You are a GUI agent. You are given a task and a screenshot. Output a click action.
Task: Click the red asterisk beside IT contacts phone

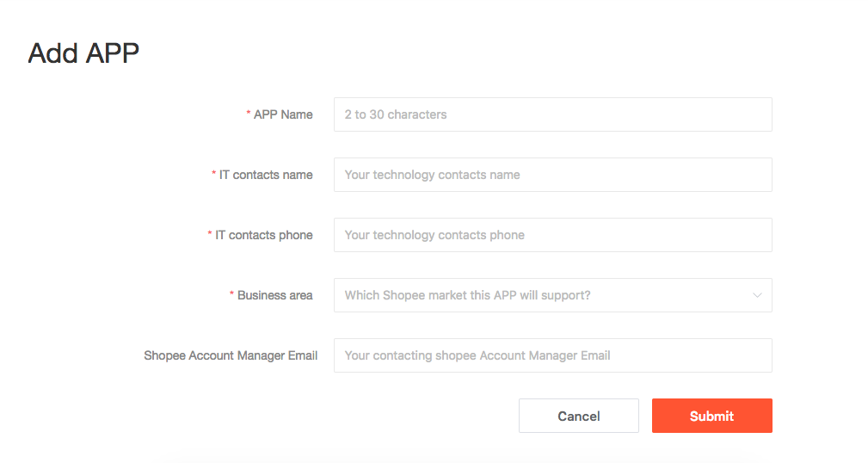pos(210,234)
